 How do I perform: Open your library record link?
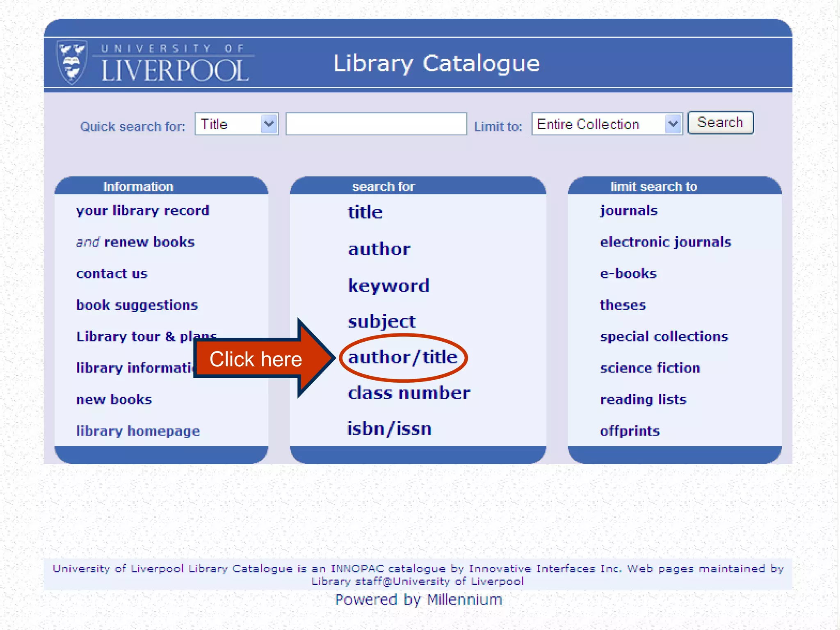click(142, 211)
